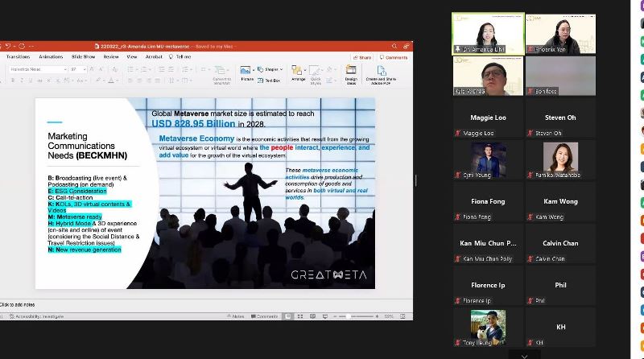This screenshot has width=644, height=359.
Task: Open the quick access ellipsis menu
Action: pos(31,46)
